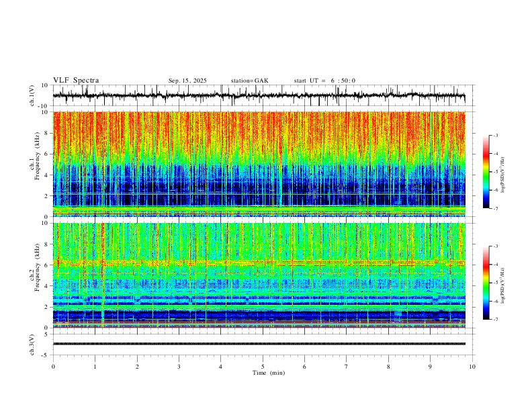Click the '5' tick label on time axis
The height and width of the screenshot is (411, 532).
pos(263,367)
